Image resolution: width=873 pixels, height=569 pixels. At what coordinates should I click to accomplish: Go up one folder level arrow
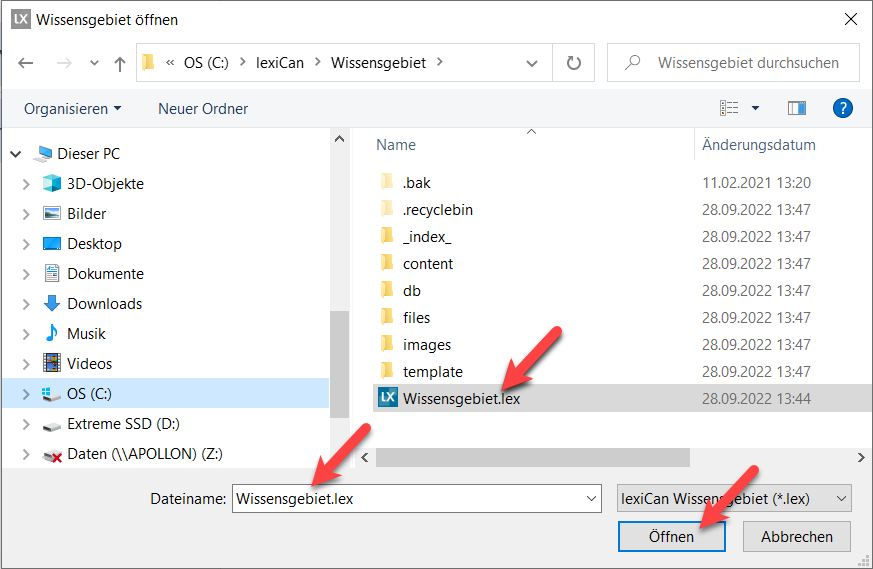pos(120,63)
